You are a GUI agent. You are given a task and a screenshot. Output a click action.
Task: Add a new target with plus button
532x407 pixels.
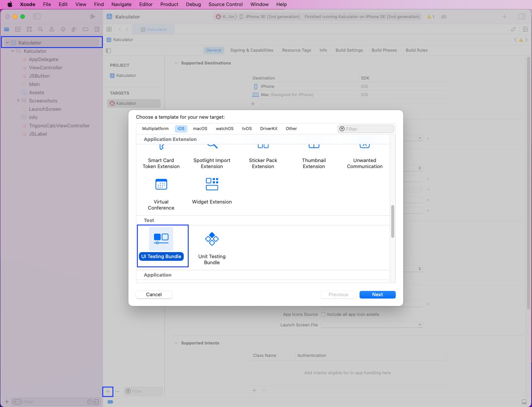click(x=108, y=392)
